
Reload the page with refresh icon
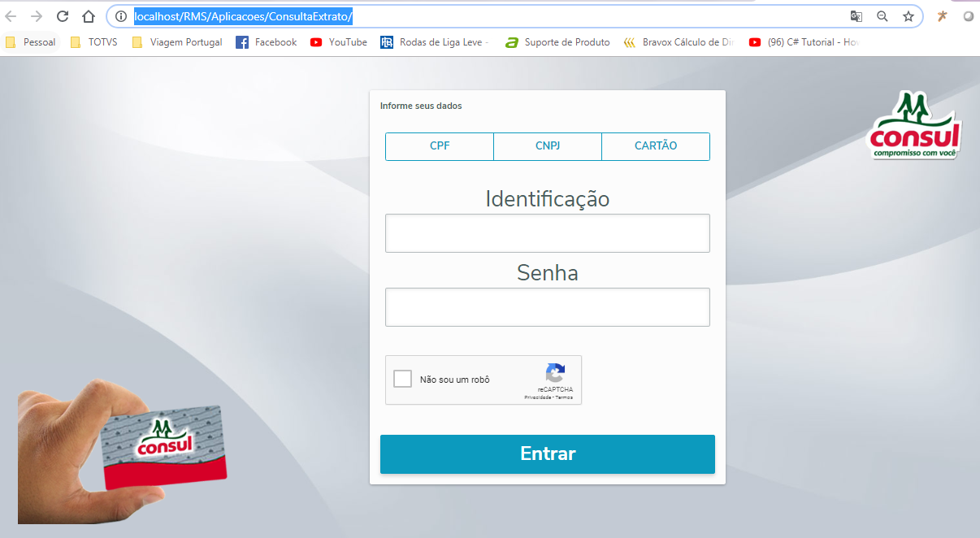click(63, 16)
